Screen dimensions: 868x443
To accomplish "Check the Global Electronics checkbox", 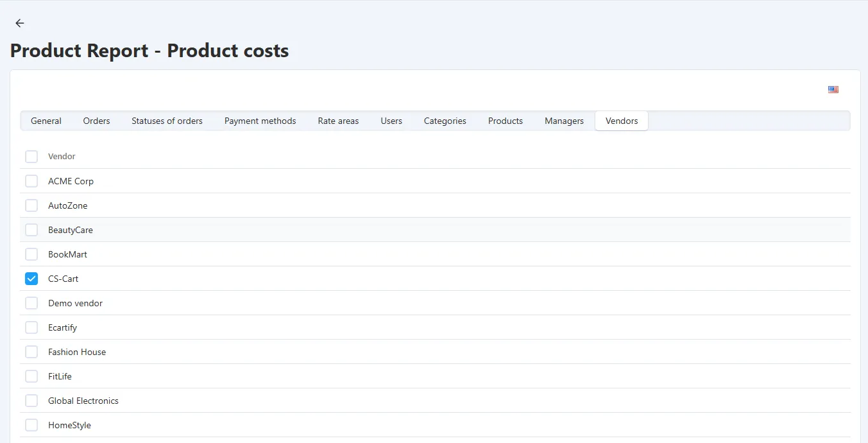I will coord(31,401).
